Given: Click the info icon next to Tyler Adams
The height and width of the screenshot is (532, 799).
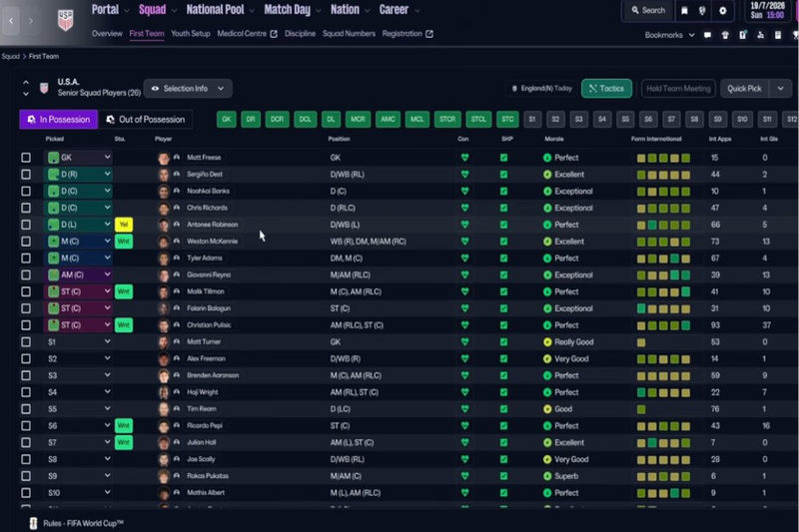Looking at the screenshot, I should 177,259.
